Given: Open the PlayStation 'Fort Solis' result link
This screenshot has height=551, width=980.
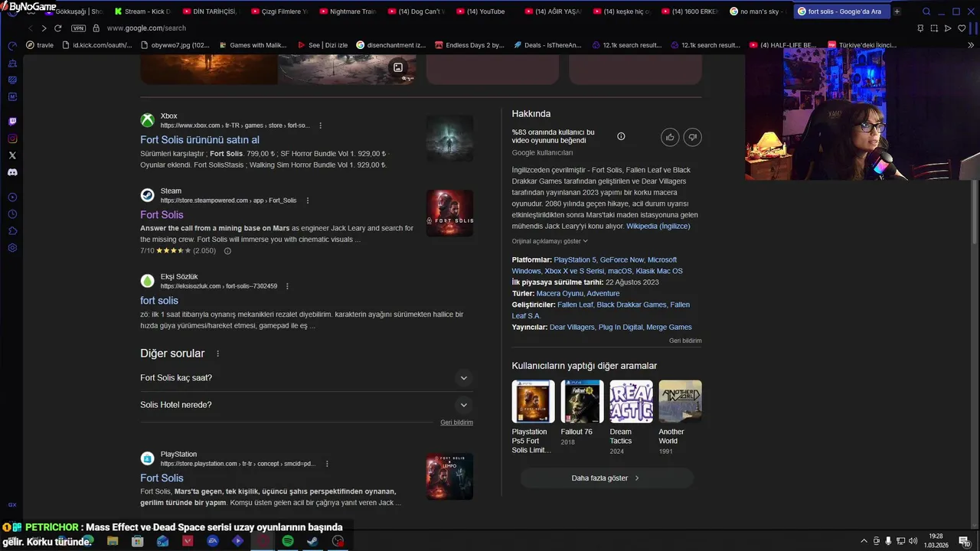Looking at the screenshot, I should (162, 478).
